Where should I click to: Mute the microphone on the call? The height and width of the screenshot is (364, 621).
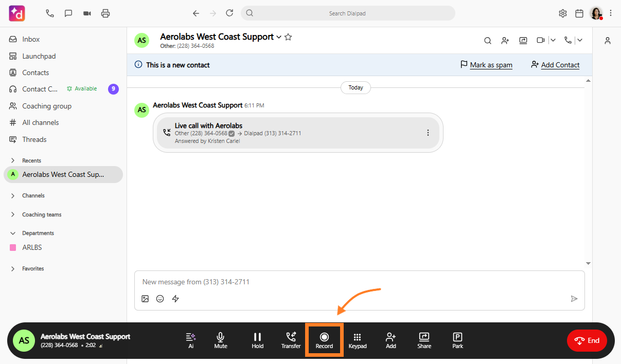point(221,340)
